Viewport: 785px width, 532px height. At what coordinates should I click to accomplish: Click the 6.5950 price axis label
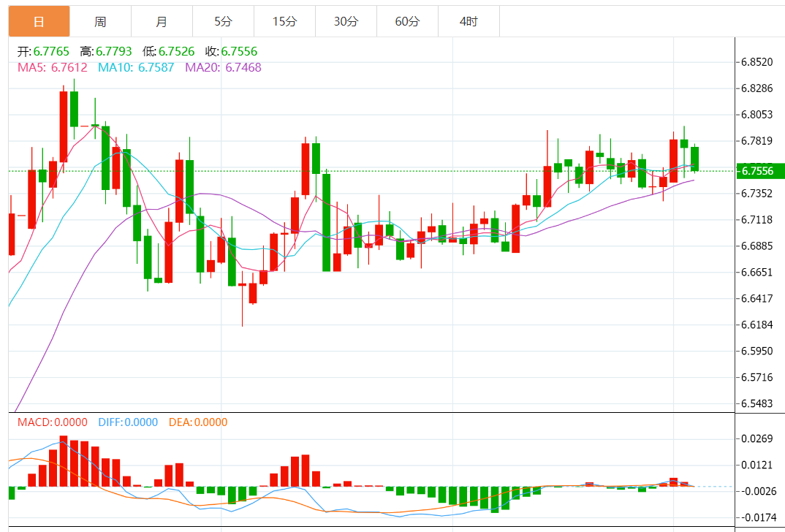coord(757,351)
